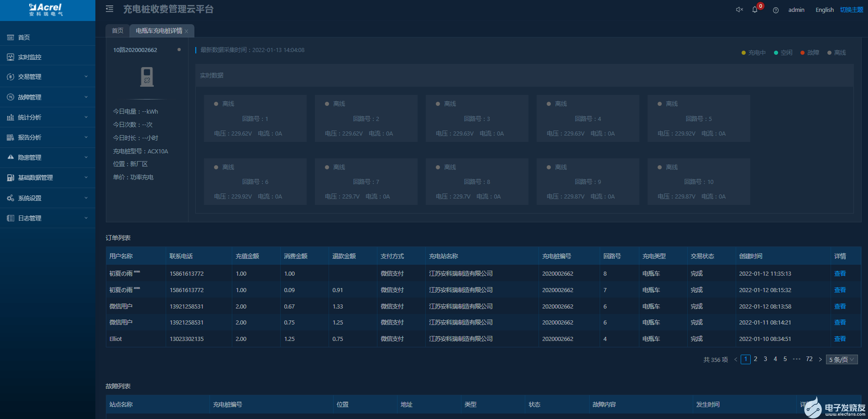The height and width of the screenshot is (419, 868).
Task: Click the 基础数据管理 database icon
Action: point(10,178)
